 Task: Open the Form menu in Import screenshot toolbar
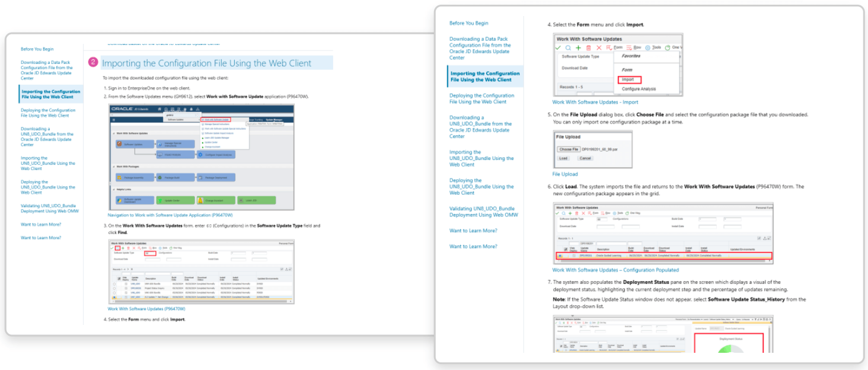tap(614, 47)
